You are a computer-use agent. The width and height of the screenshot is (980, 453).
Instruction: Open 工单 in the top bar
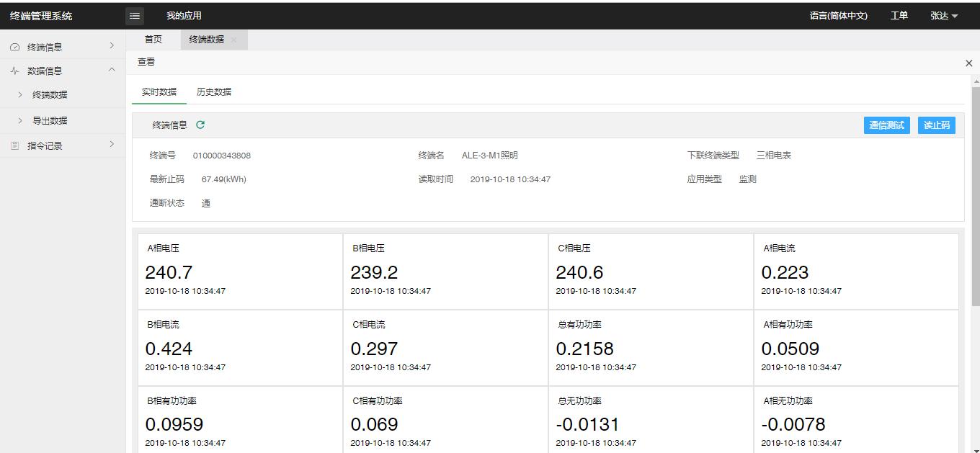[x=899, y=16]
